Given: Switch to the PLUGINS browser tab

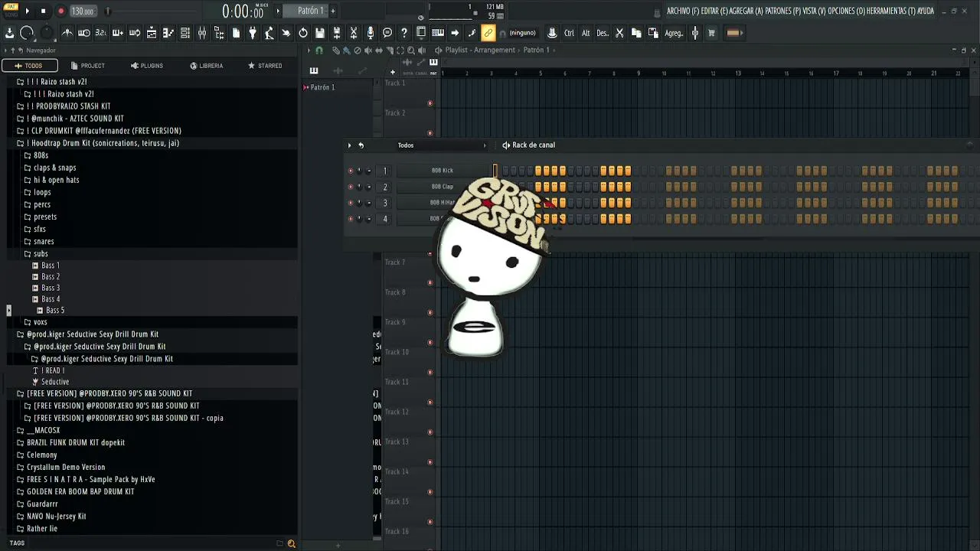Looking at the screenshot, I should 146,66.
